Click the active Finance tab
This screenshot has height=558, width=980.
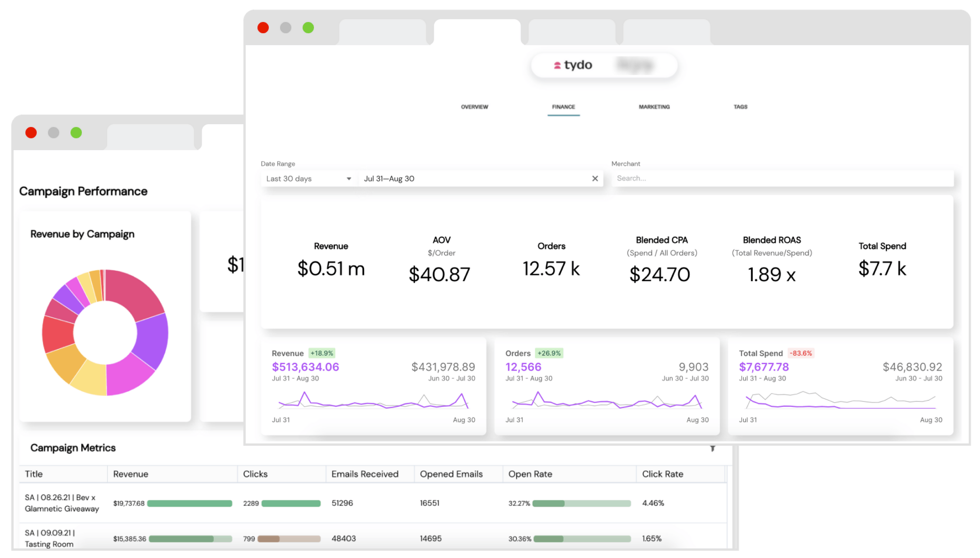563,107
